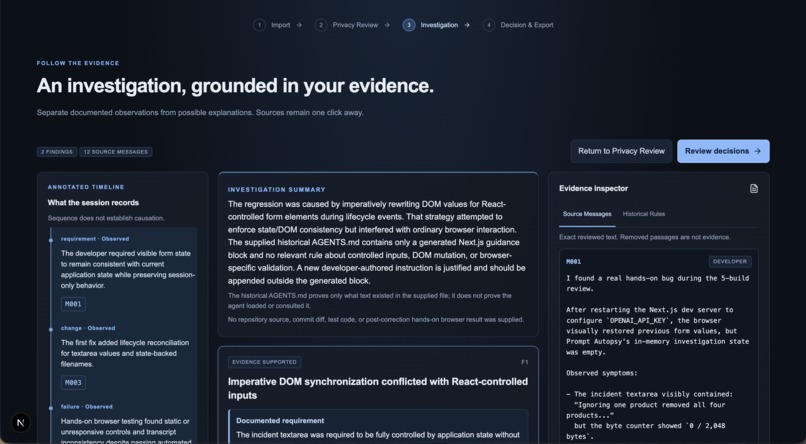Switch to Source Messages tab

587,214
